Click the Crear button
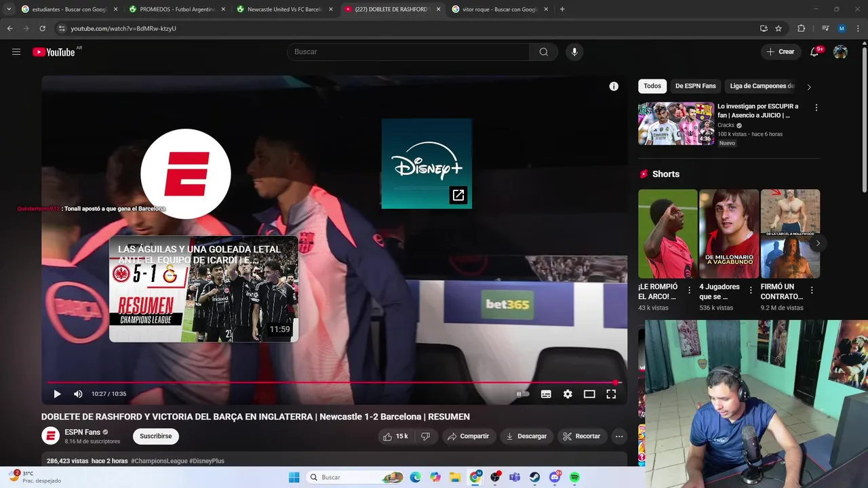 click(781, 52)
